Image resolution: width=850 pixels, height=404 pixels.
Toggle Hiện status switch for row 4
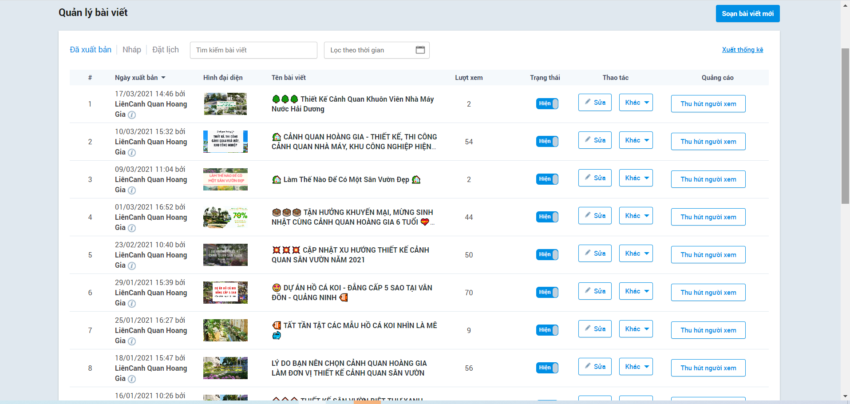coord(546,216)
